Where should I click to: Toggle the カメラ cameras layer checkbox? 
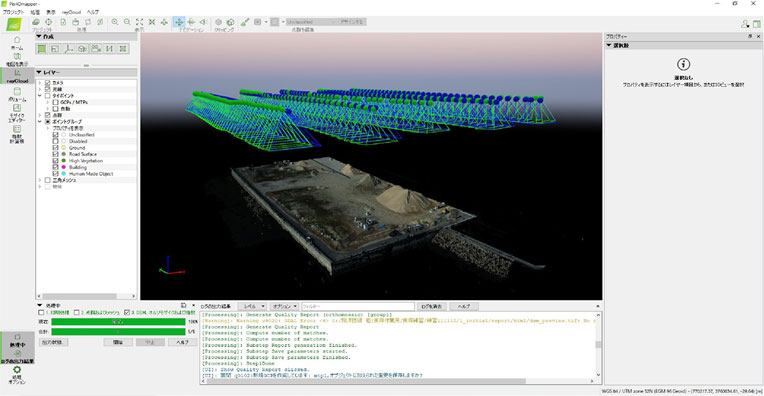point(48,83)
